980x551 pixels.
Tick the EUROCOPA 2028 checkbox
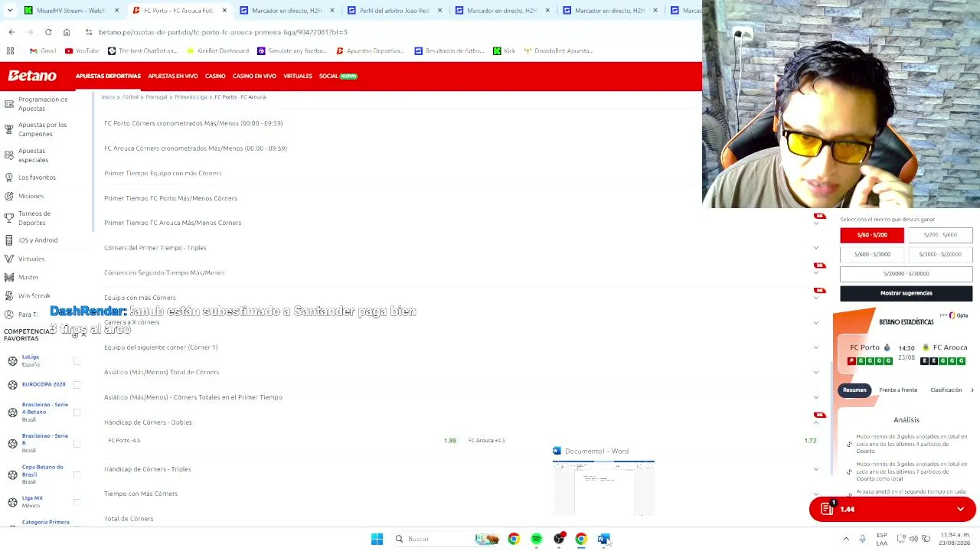tap(77, 384)
